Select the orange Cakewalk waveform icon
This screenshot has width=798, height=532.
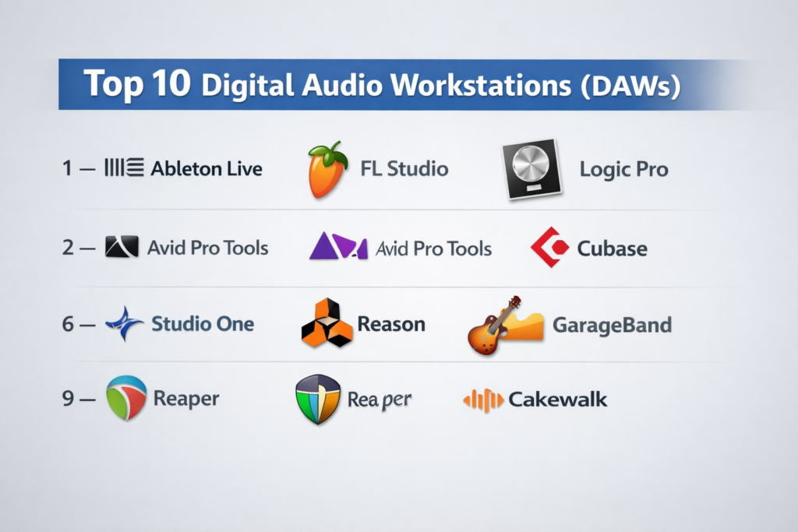pyautogui.click(x=483, y=400)
